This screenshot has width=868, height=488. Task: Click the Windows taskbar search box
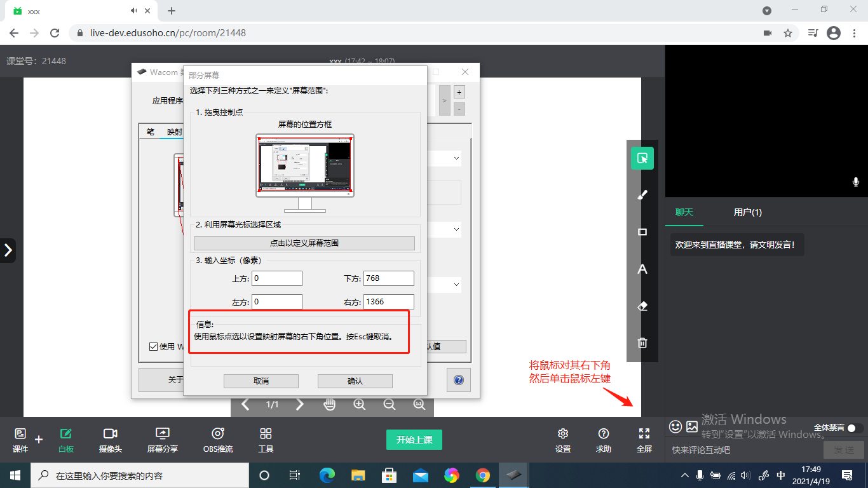(x=140, y=475)
